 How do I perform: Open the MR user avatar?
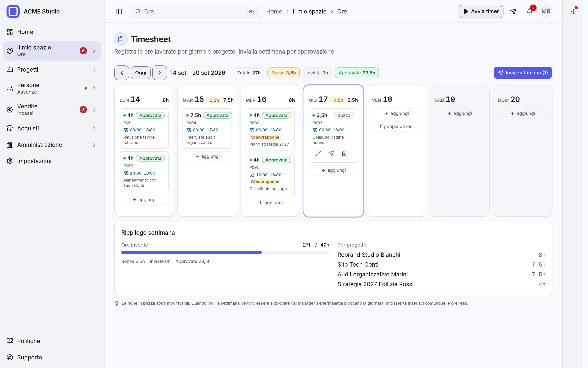coord(546,11)
